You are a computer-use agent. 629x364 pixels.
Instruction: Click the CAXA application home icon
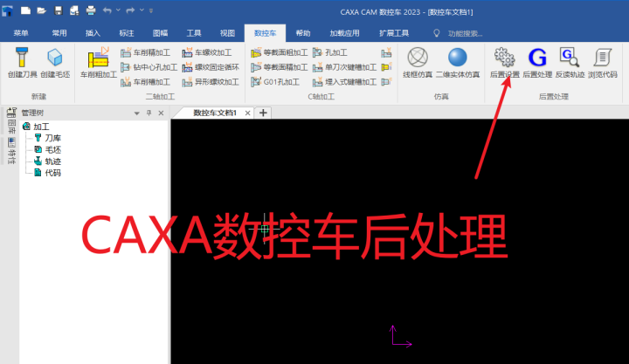pos(7,10)
